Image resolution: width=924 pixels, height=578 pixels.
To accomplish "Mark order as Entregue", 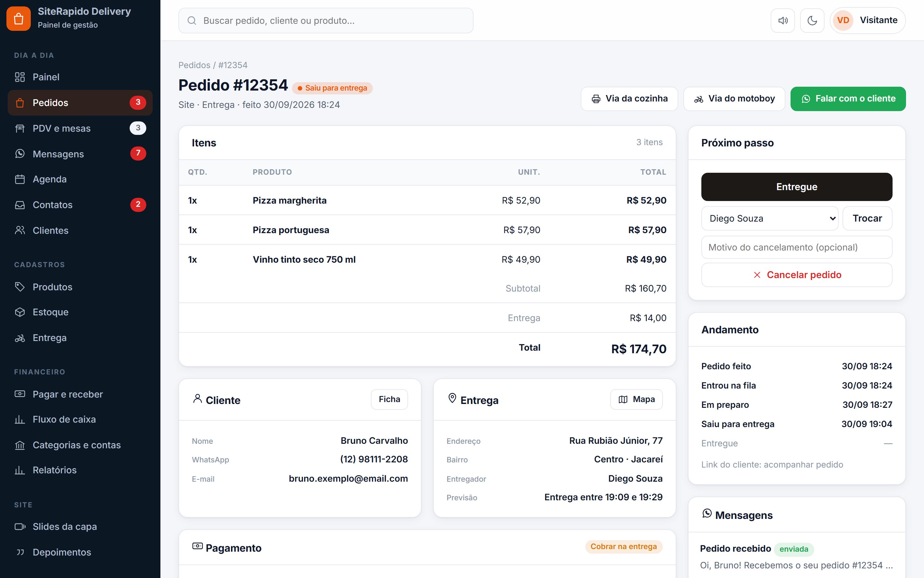I will tap(797, 187).
